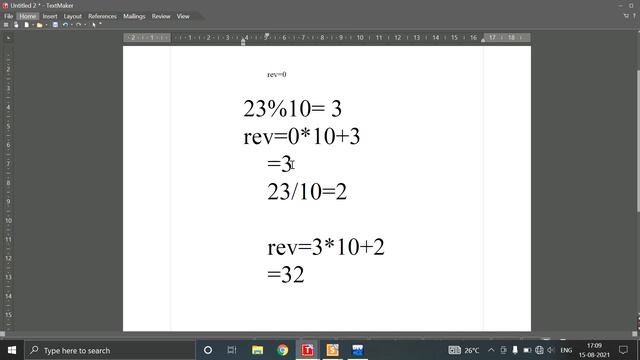Click the Save icon in the toolbar
The image size is (640, 360).
tap(55, 25)
